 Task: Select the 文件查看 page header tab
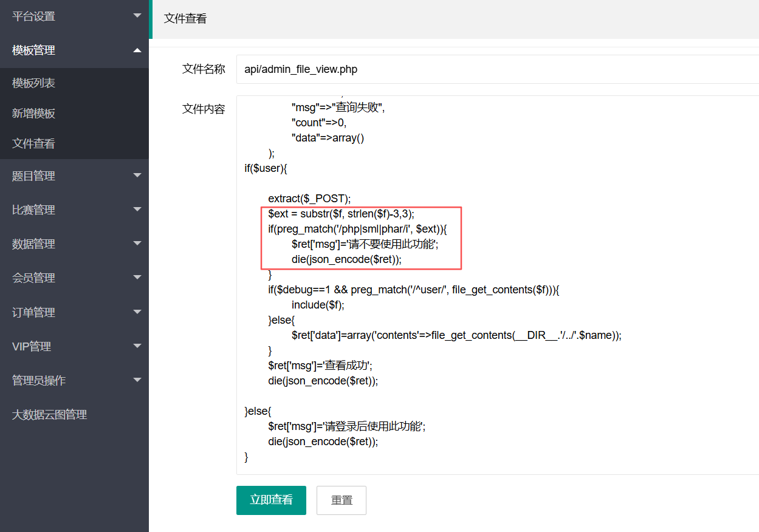pyautogui.click(x=185, y=19)
